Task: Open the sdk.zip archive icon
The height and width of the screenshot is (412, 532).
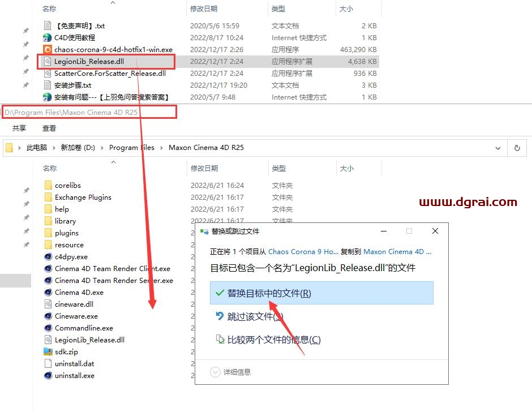Action: tap(48, 352)
